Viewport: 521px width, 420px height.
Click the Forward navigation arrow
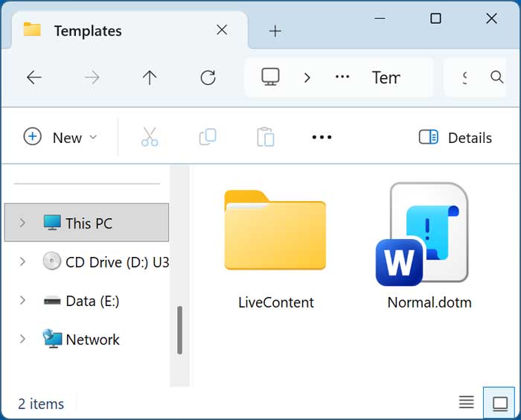(x=92, y=77)
